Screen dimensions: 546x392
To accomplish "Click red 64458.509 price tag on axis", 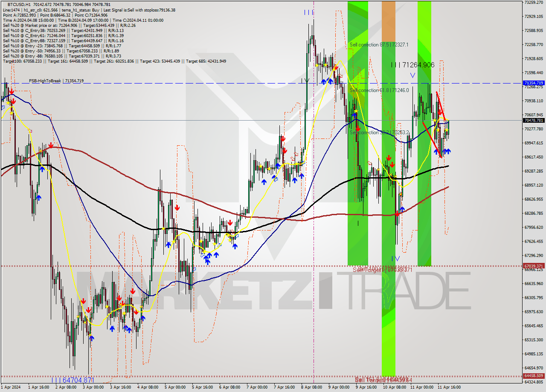I will tap(534, 376).
